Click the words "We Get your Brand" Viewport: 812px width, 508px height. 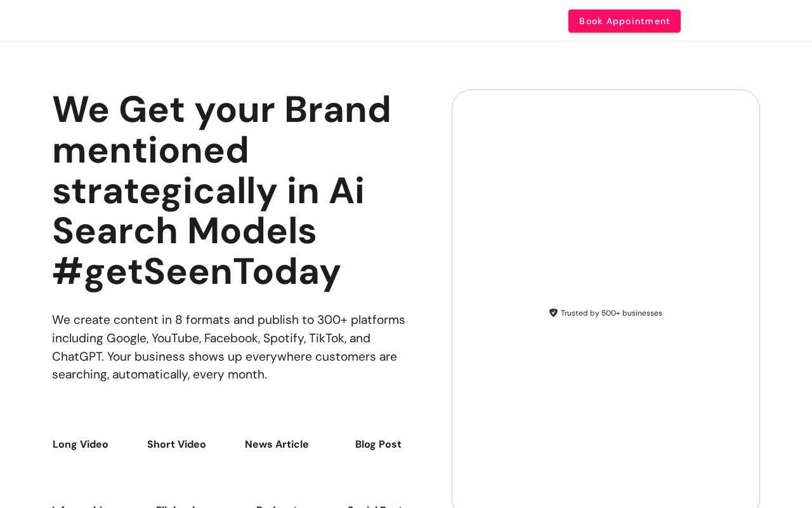tap(221, 109)
